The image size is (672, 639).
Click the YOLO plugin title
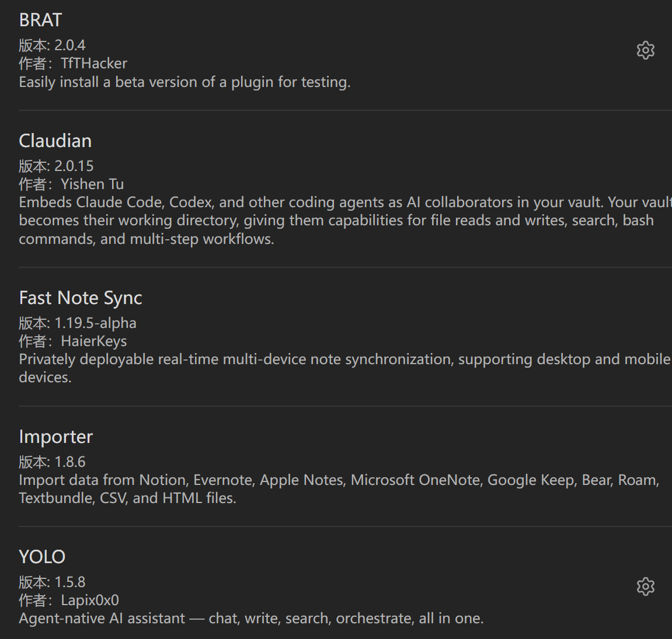pyautogui.click(x=42, y=557)
